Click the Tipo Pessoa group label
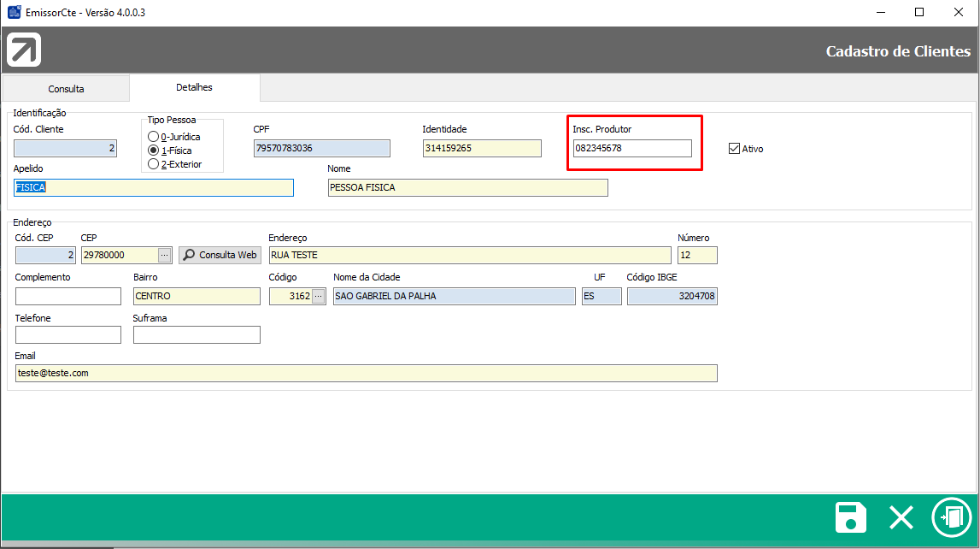Screen dimensions: 980x549 pos(171,120)
